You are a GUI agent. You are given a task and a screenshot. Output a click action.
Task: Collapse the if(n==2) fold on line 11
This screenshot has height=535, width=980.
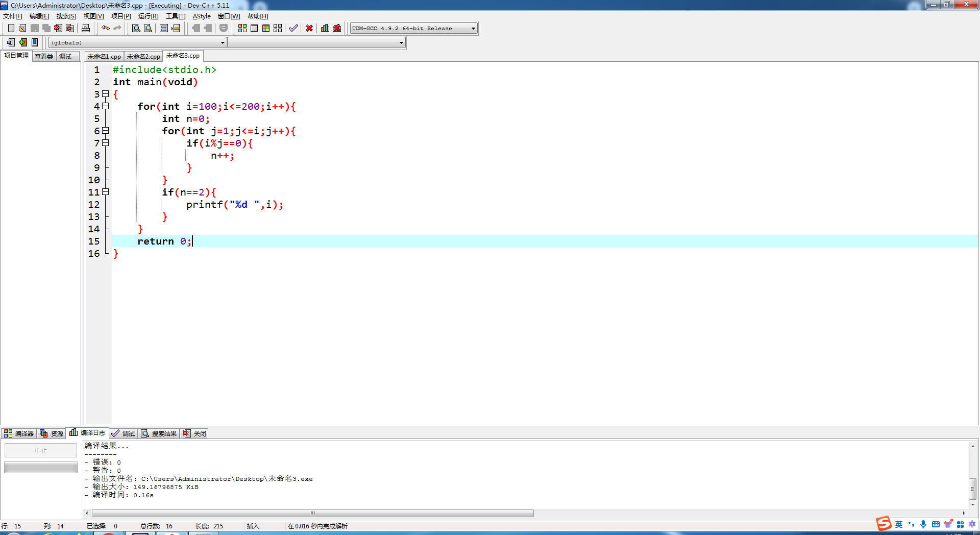click(106, 192)
